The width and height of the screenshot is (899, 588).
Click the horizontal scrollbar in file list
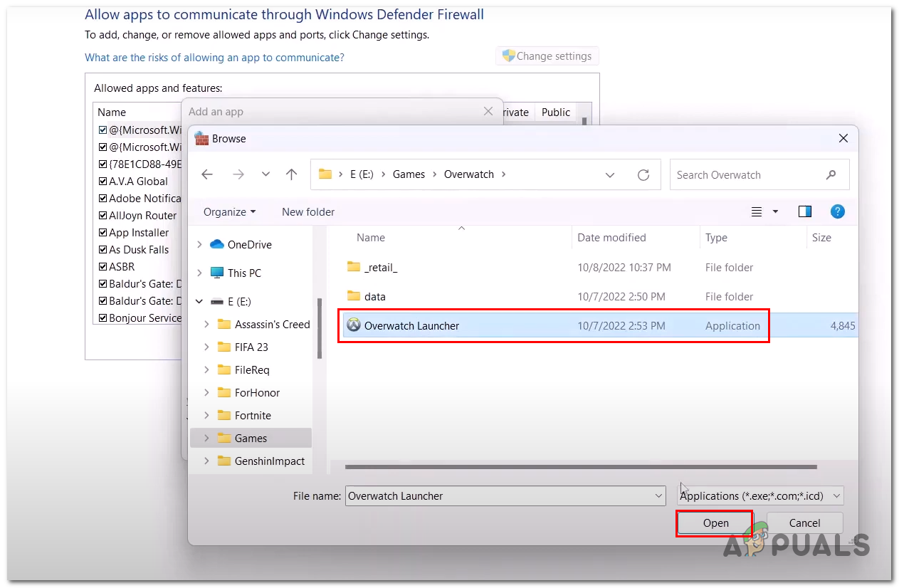pos(581,467)
